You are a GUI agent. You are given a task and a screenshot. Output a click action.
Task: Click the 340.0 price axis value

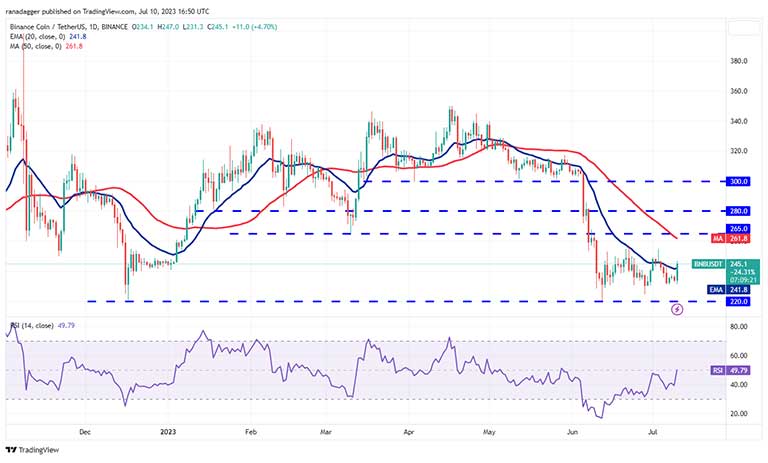point(739,122)
